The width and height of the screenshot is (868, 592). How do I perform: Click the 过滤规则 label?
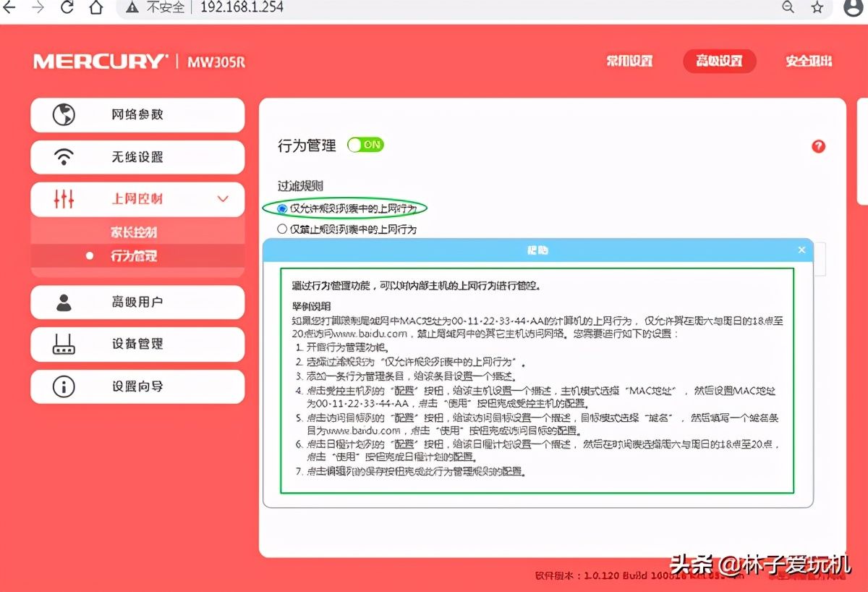pos(300,186)
